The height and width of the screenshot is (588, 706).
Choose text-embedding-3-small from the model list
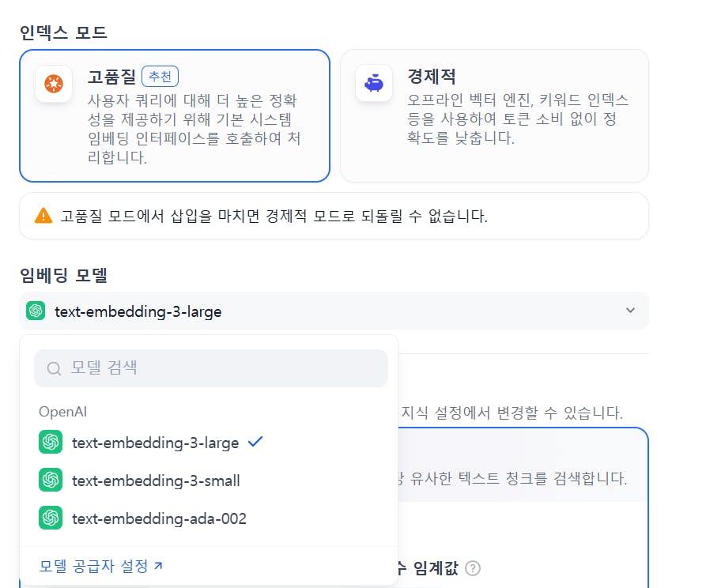pyautogui.click(x=156, y=481)
